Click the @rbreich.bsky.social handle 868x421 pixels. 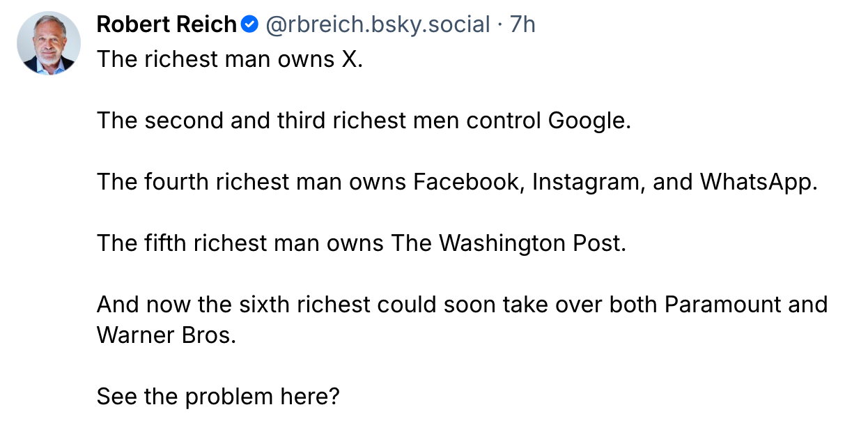coord(377,25)
